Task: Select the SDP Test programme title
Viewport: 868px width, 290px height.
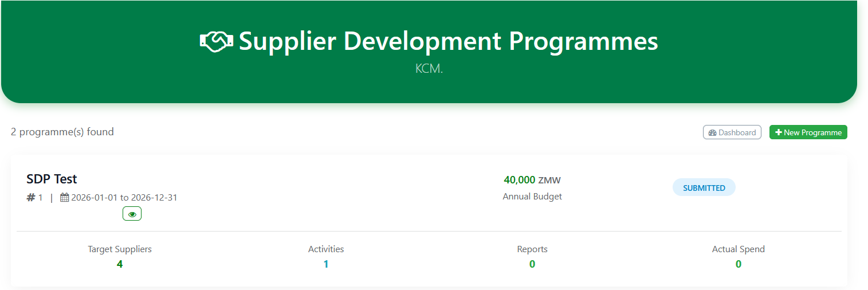Action: 52,179
